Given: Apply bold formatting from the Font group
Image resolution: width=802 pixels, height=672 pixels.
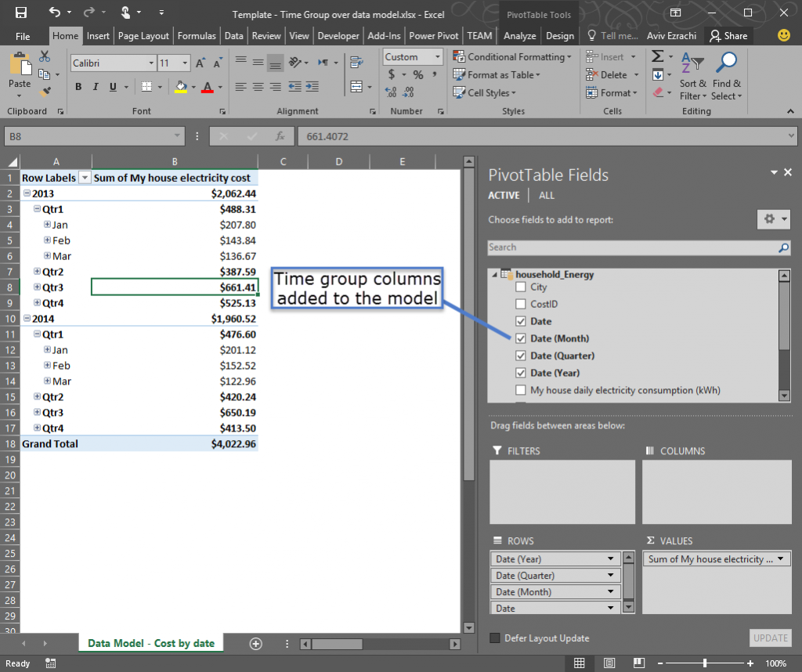Looking at the screenshot, I should [78, 86].
